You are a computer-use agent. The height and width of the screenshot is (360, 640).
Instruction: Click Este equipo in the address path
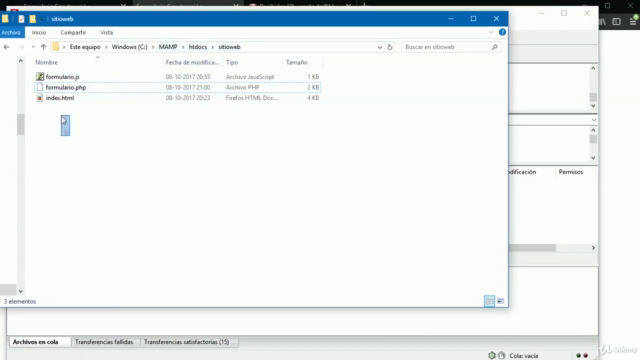(x=85, y=47)
